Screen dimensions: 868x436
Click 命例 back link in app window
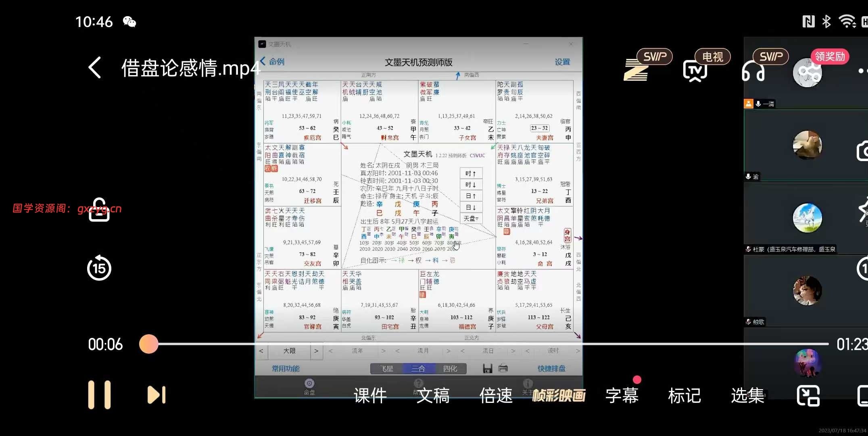(272, 61)
